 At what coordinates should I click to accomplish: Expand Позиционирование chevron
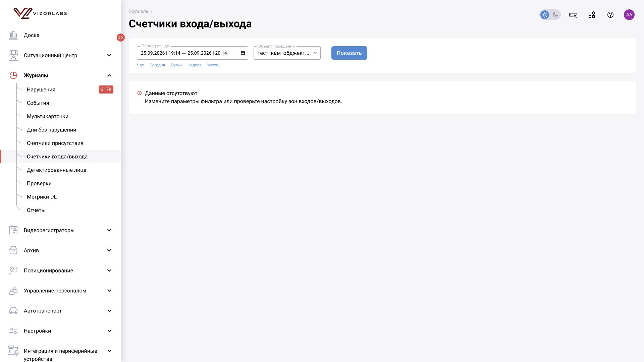tap(109, 270)
